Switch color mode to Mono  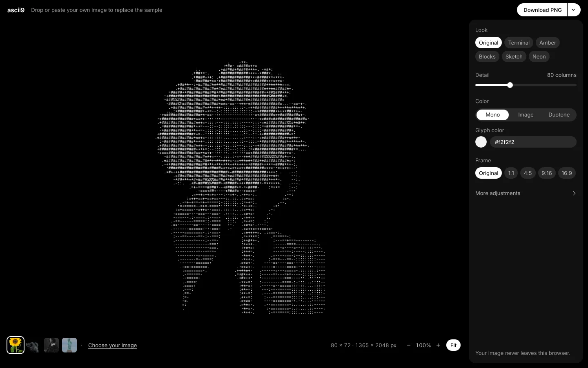(x=492, y=115)
